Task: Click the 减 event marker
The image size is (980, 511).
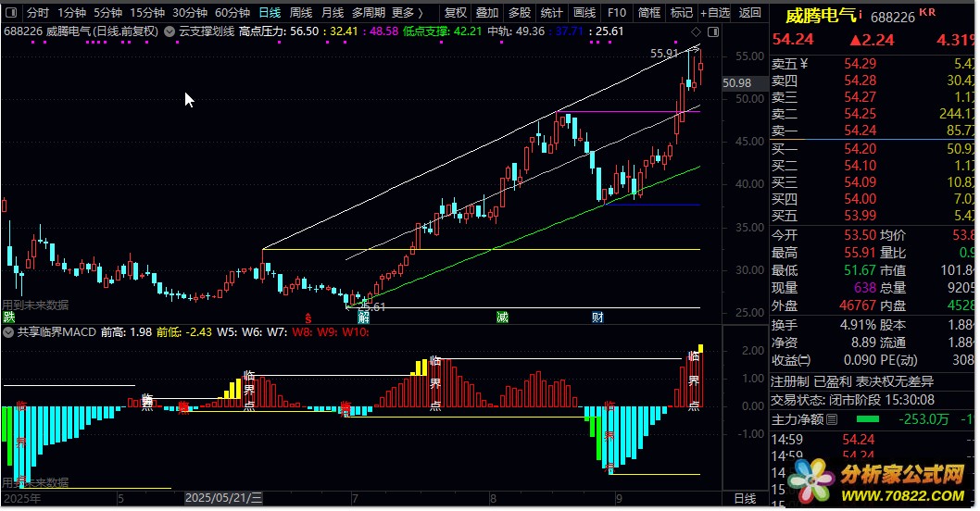Action: tap(502, 318)
